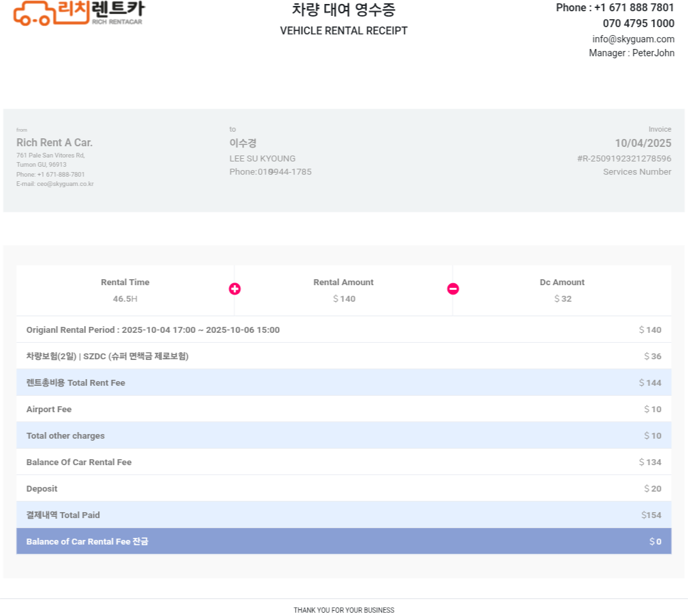Click the Dc Amount $32 cell
Image resolution: width=688 pixels, height=616 pixels.
(562, 290)
